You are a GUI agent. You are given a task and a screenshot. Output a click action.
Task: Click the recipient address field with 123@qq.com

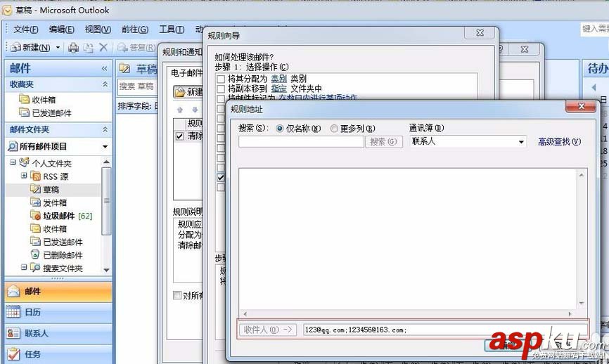[x=445, y=330]
